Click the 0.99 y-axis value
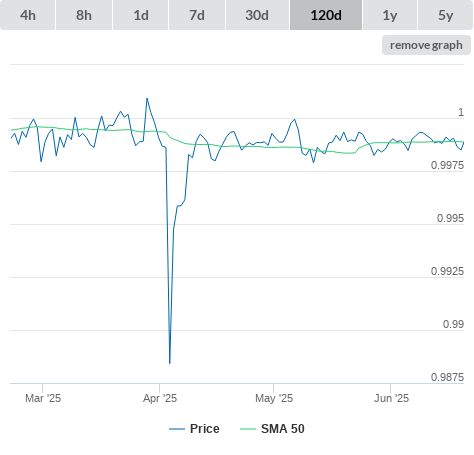Viewport: 474px width, 455px height. coord(453,324)
